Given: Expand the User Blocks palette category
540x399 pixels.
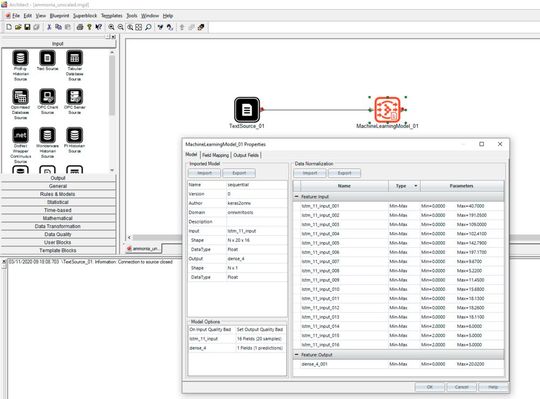Looking at the screenshot, I should click(58, 242).
